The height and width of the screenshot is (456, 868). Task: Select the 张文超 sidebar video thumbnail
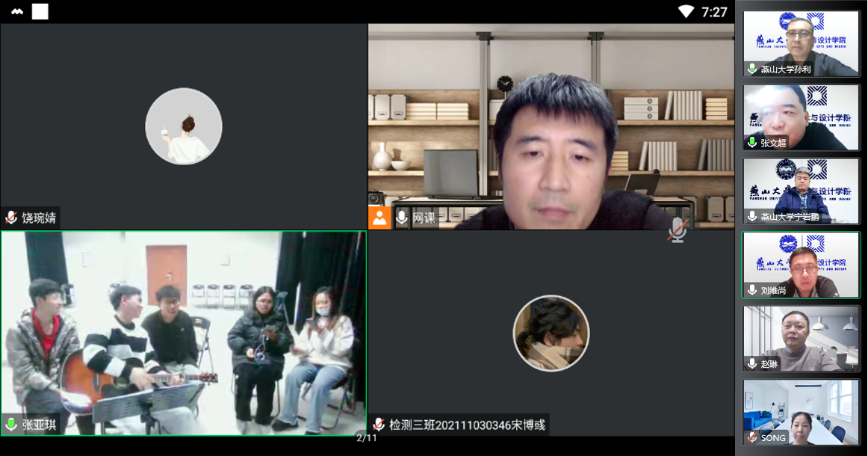[801, 117]
